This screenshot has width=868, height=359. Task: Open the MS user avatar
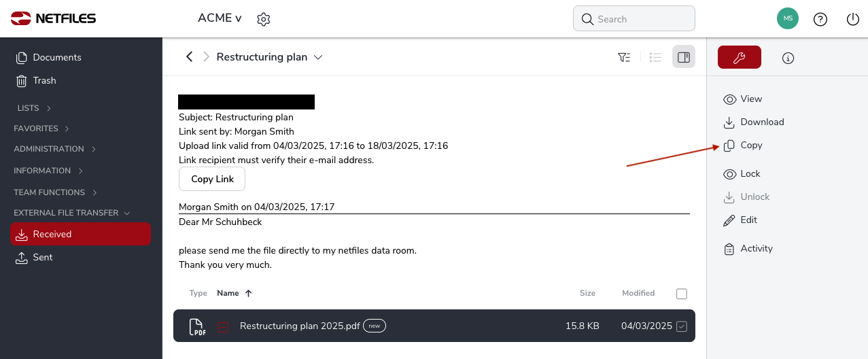coord(788,18)
